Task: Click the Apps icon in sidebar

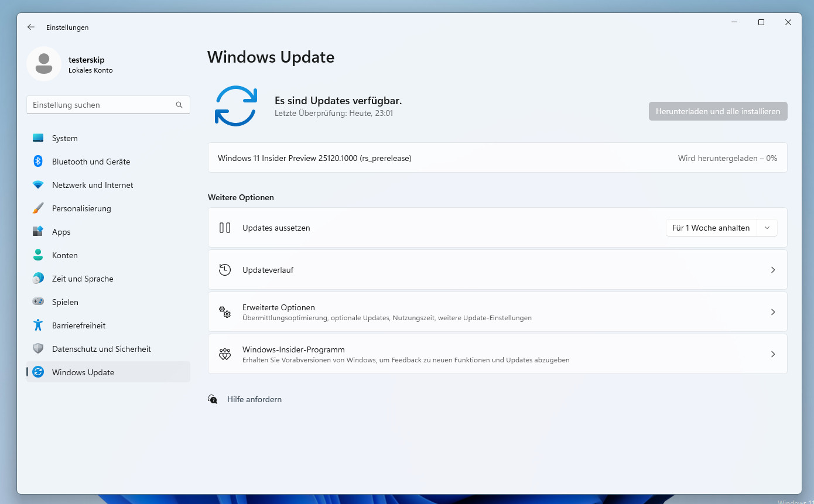Action: click(x=38, y=232)
